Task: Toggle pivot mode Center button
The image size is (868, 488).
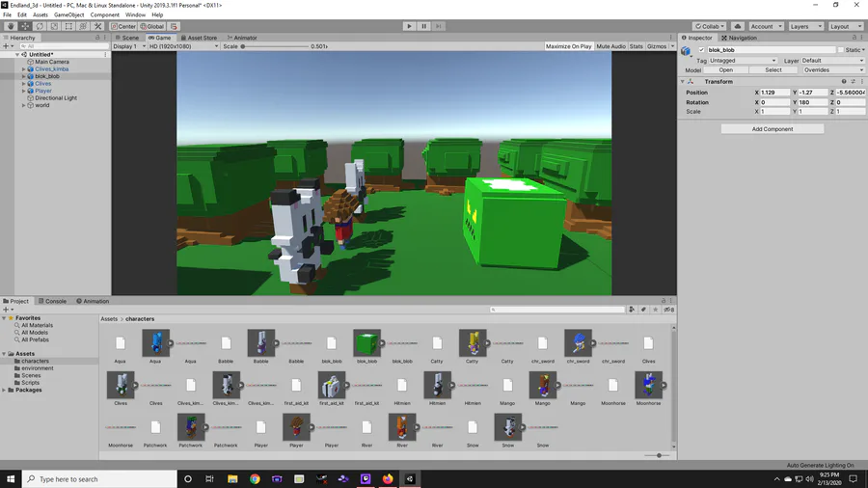Action: tap(123, 26)
